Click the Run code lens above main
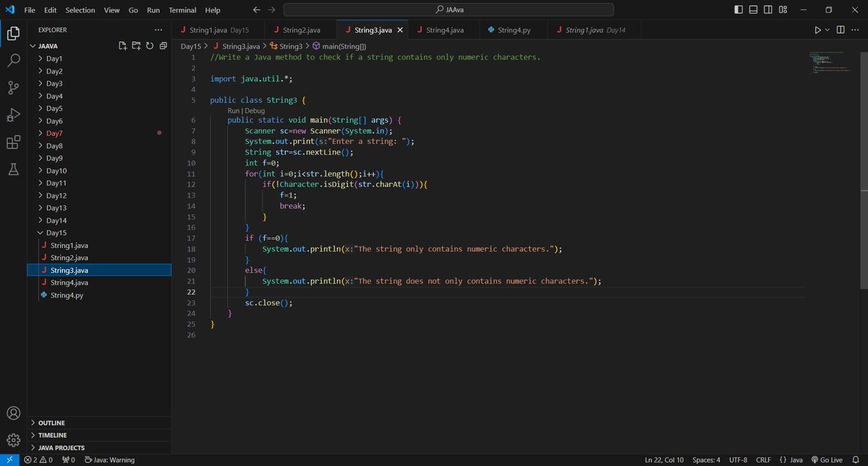Image resolution: width=868 pixels, height=466 pixels. click(x=233, y=111)
